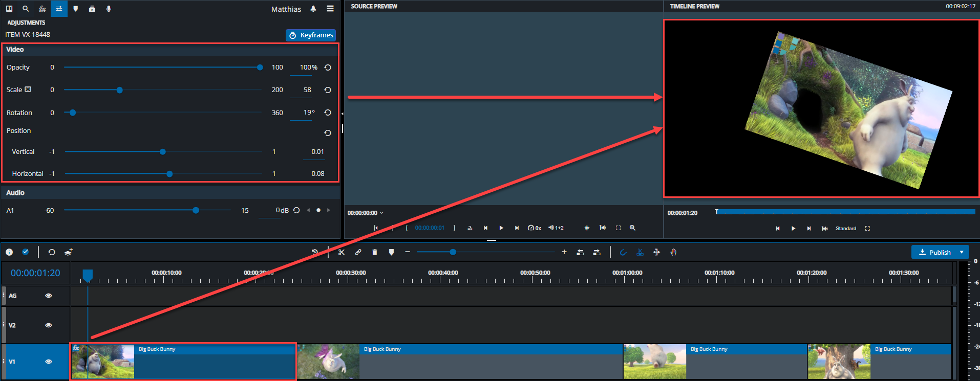The height and width of the screenshot is (381, 980).
Task: Open the search panel magnifier icon
Action: click(26, 9)
